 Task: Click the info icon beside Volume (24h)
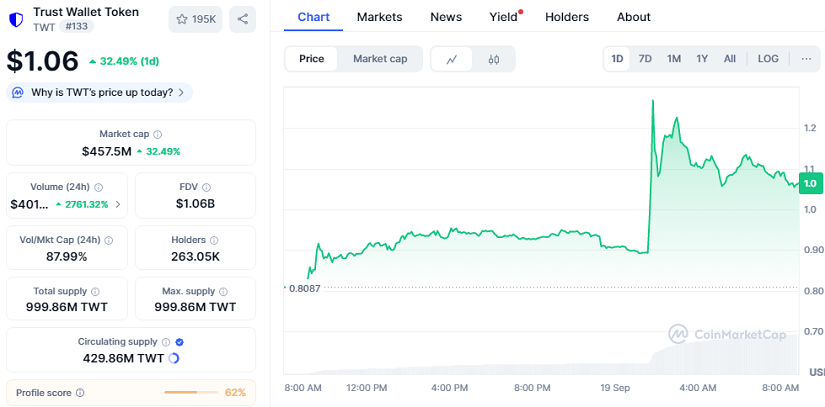(98, 187)
